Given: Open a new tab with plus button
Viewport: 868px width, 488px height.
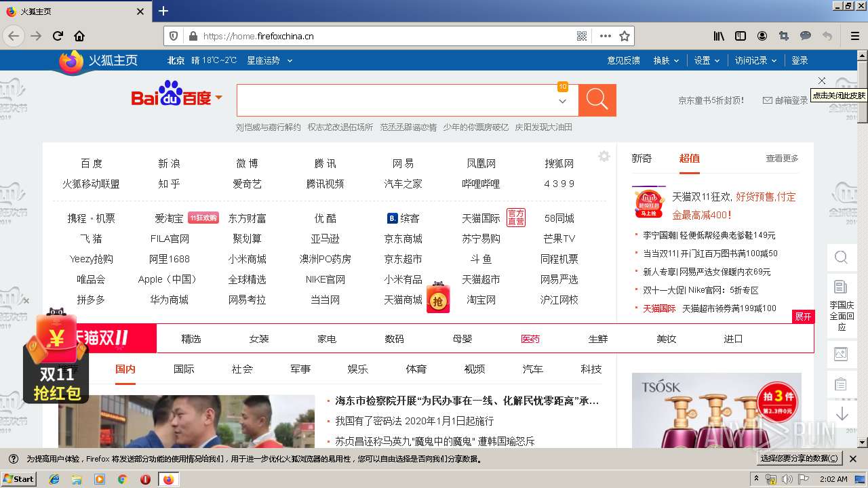Looking at the screenshot, I should pos(163,11).
